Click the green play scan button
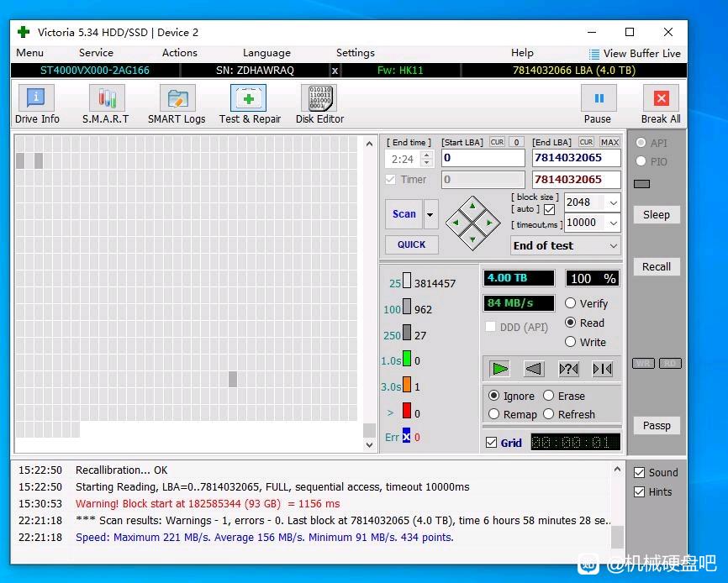The image size is (728, 583). point(499,369)
